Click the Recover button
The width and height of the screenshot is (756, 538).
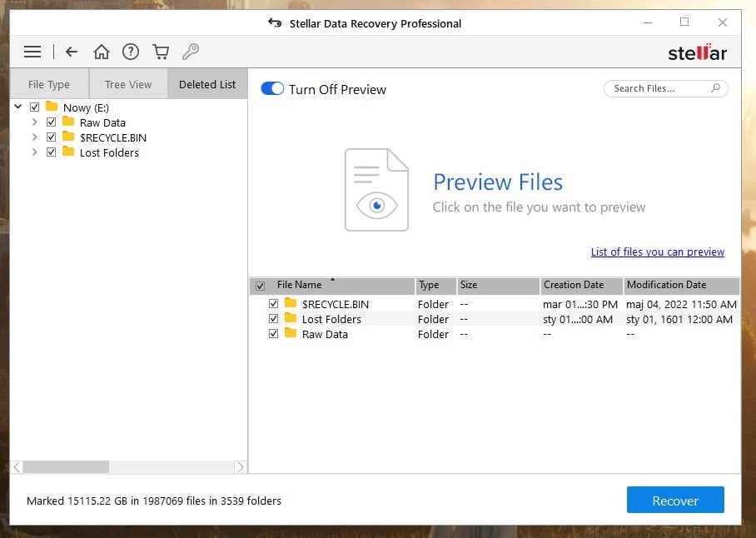tap(675, 500)
